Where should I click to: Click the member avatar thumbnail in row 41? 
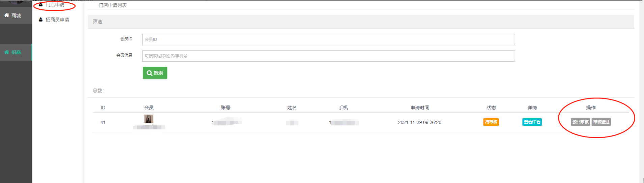pos(149,119)
